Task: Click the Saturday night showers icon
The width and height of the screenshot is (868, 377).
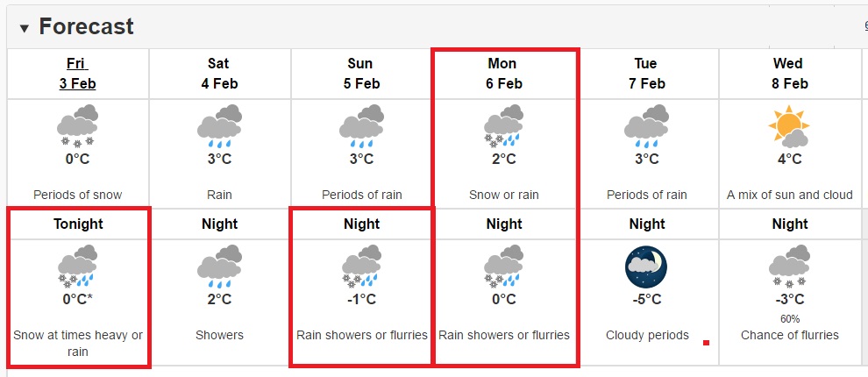Action: point(219,267)
